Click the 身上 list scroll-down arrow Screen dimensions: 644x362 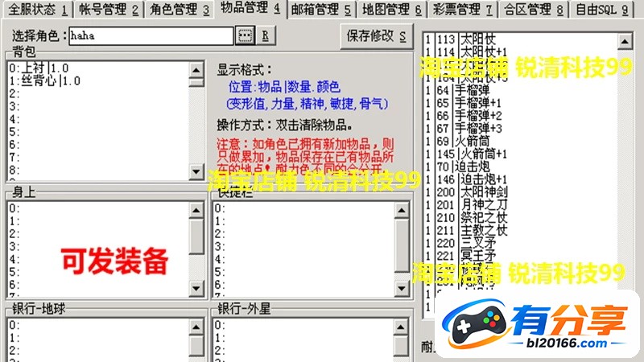point(196,289)
